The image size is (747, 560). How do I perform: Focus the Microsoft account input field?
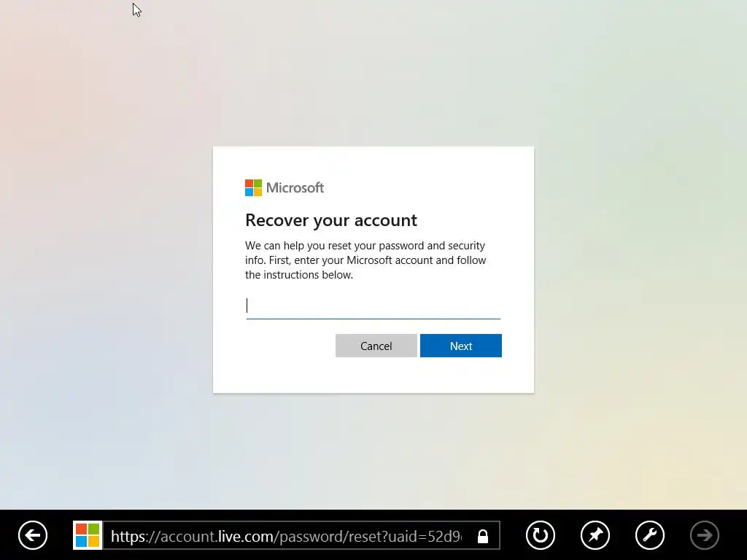373,306
